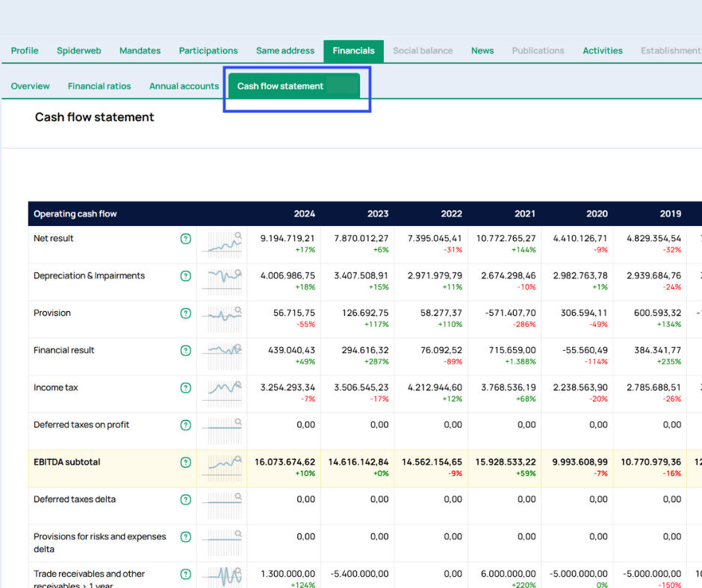Select the Overview sub-tab
The width and height of the screenshot is (702, 588).
[x=31, y=86]
